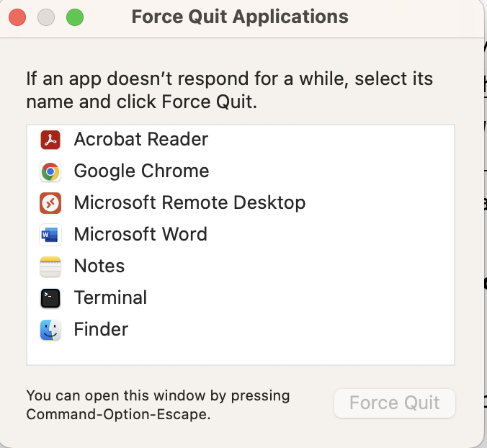Choose Microsoft Remote Desktop text entry

click(x=189, y=202)
